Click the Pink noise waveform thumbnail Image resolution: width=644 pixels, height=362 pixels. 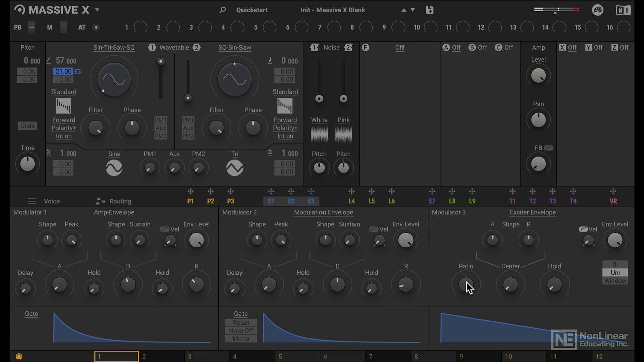pos(344,134)
